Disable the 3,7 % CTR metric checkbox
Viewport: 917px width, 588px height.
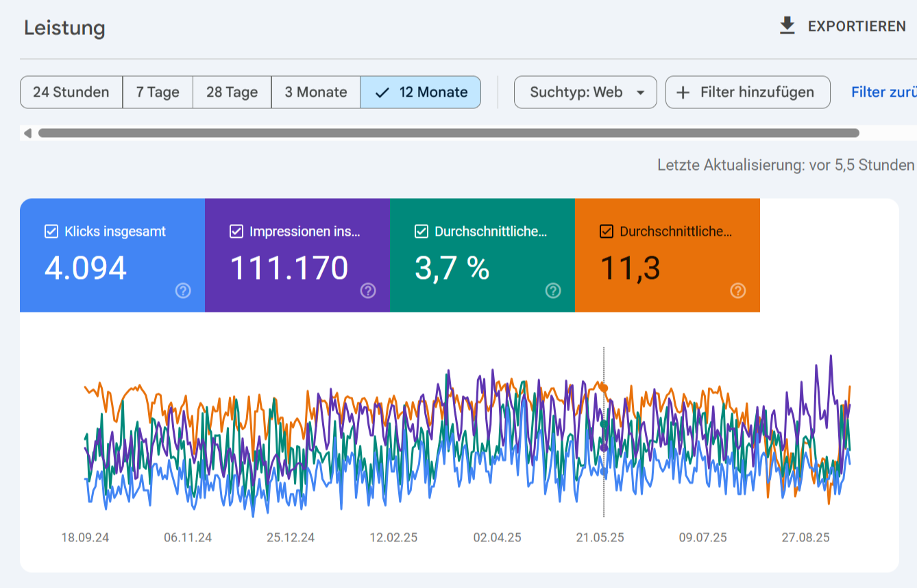coord(421,232)
